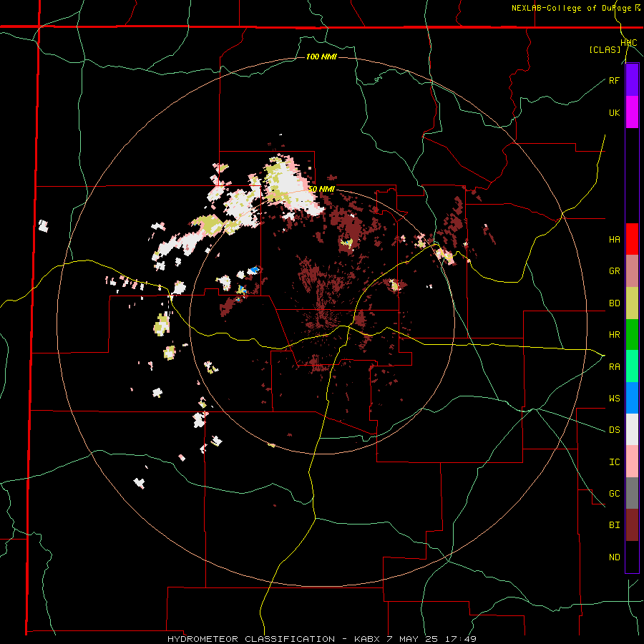Point at the 'RA' legend label
The width and height of the screenshot is (644, 644).
tap(614, 367)
